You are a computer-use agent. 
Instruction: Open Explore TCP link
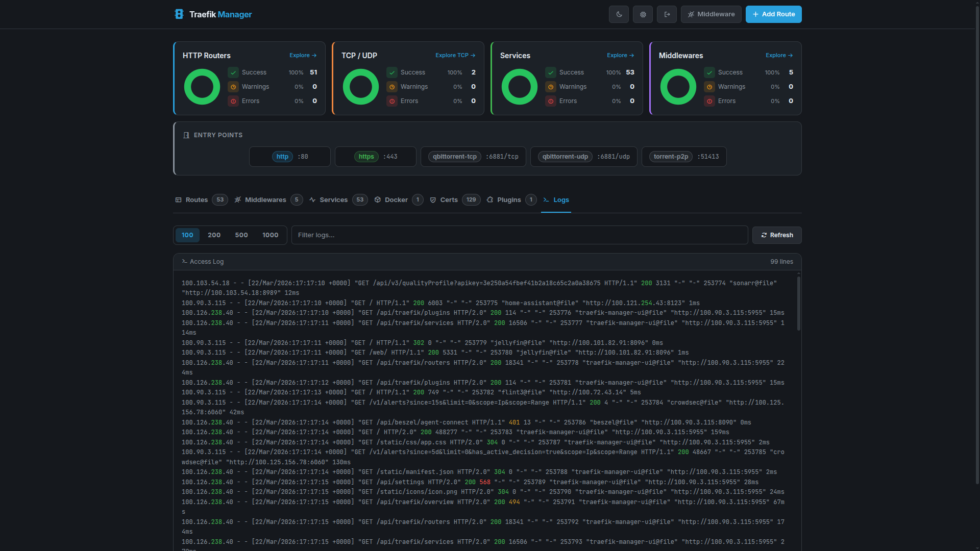(x=455, y=55)
